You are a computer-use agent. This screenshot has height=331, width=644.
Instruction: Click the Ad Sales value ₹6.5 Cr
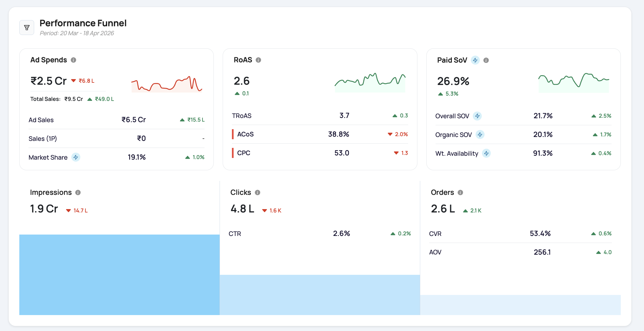pos(134,120)
